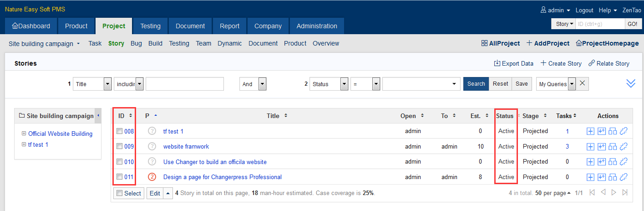The height and width of the screenshot is (211, 644).
Task: Click the ID search field in the header
Action: click(x=600, y=24)
